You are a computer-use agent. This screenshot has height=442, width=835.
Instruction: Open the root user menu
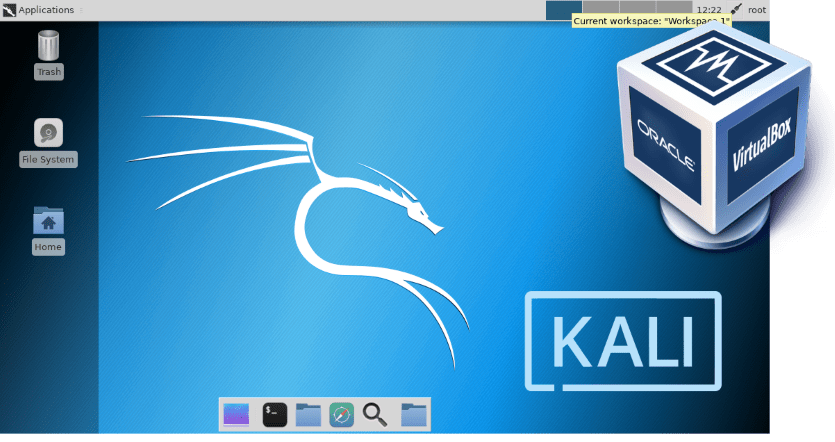click(x=757, y=10)
